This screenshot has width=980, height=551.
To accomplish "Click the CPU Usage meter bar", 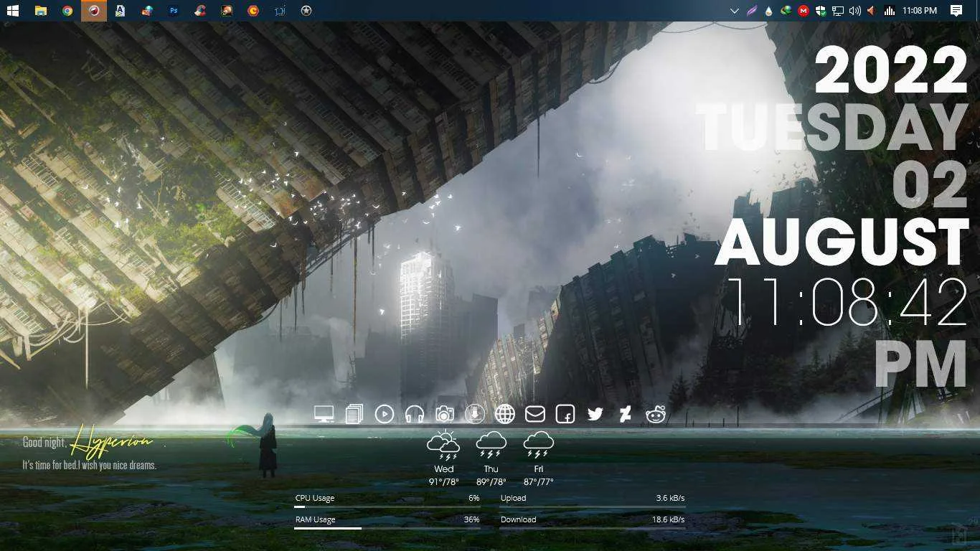I will pos(387,507).
